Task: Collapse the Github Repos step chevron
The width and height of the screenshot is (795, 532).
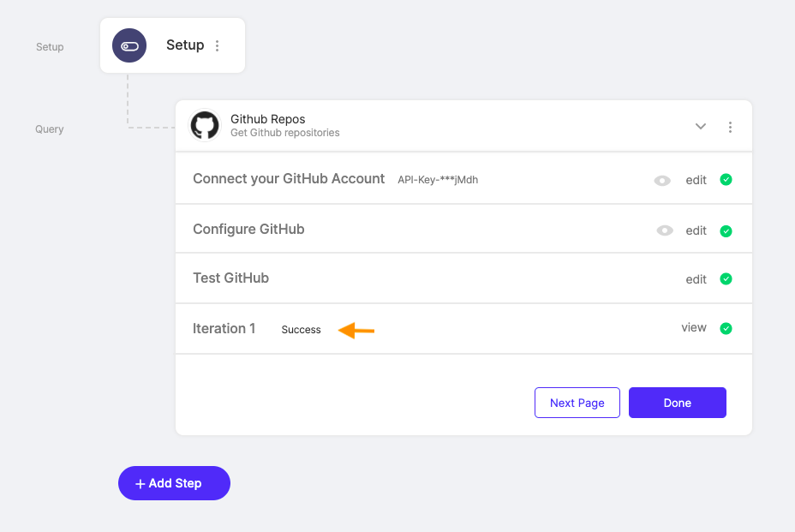Action: coord(700,126)
